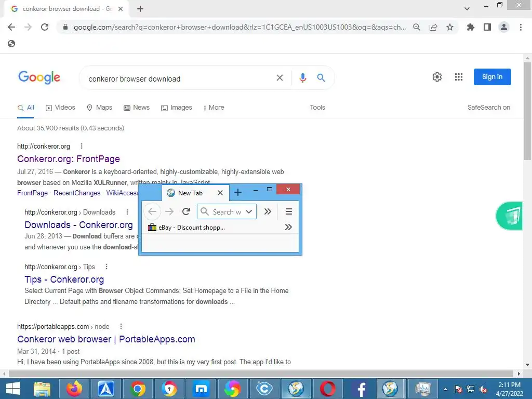The width and height of the screenshot is (532, 399).
Task: Click reload in the small New Tab window
Action: pos(186,212)
